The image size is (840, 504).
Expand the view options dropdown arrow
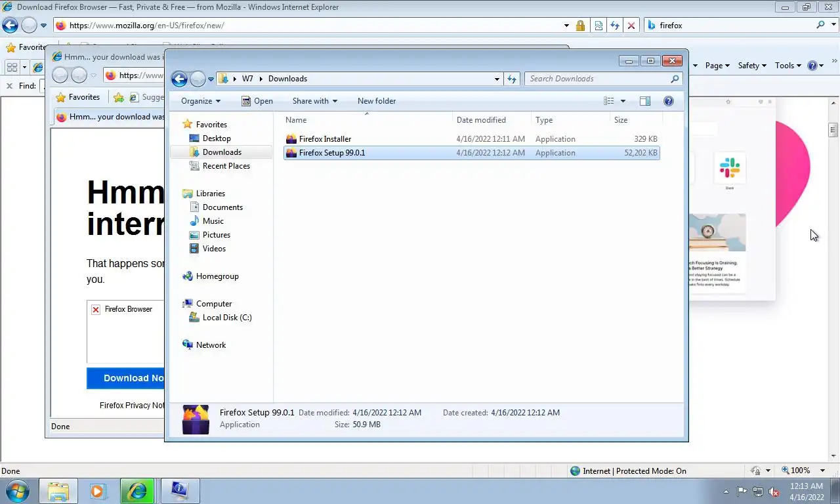(623, 101)
